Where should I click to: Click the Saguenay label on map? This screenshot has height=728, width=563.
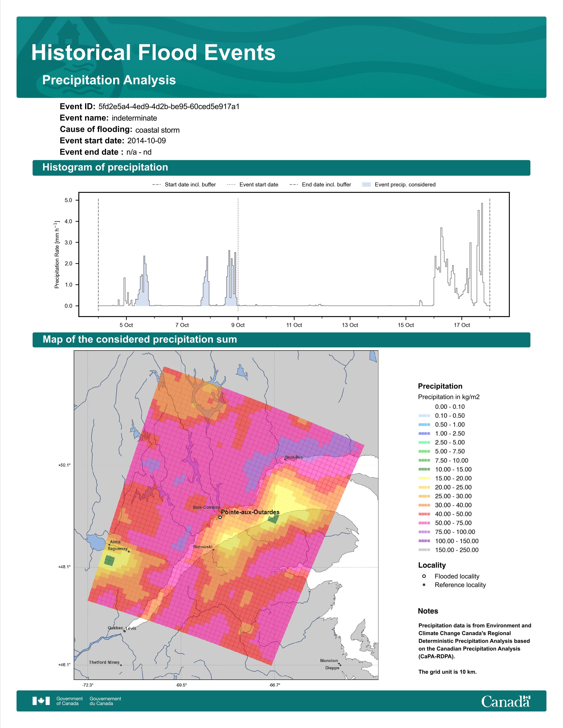coord(117,548)
